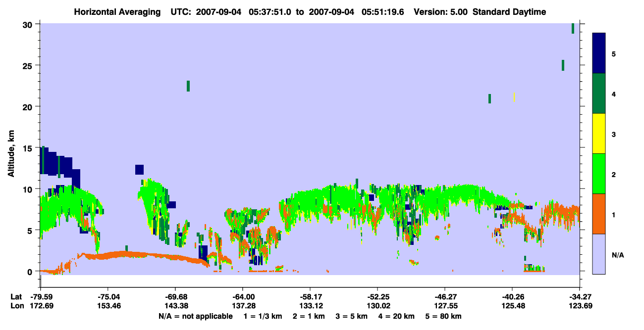
Task: Click latitude value -75.04
Action: (x=108, y=297)
